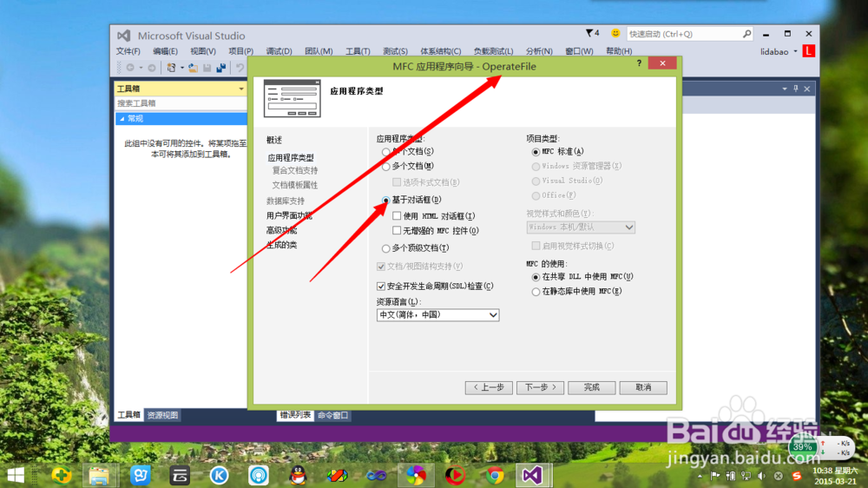The image size is (868, 488).
Task: Open the green plus 360 icon in taskbar
Action: pyautogui.click(x=62, y=475)
